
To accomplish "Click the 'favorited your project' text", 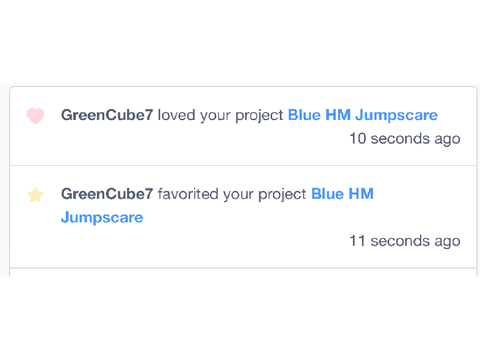I will [x=232, y=195].
